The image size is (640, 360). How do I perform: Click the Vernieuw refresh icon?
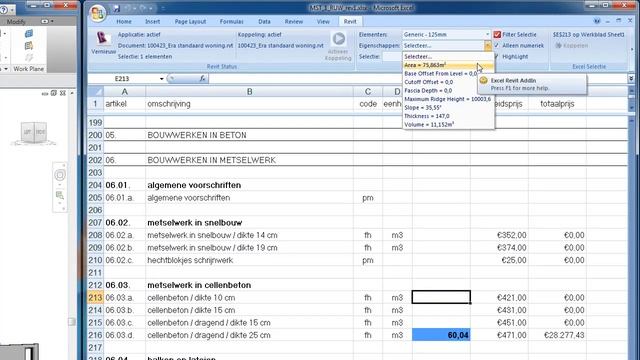click(102, 39)
